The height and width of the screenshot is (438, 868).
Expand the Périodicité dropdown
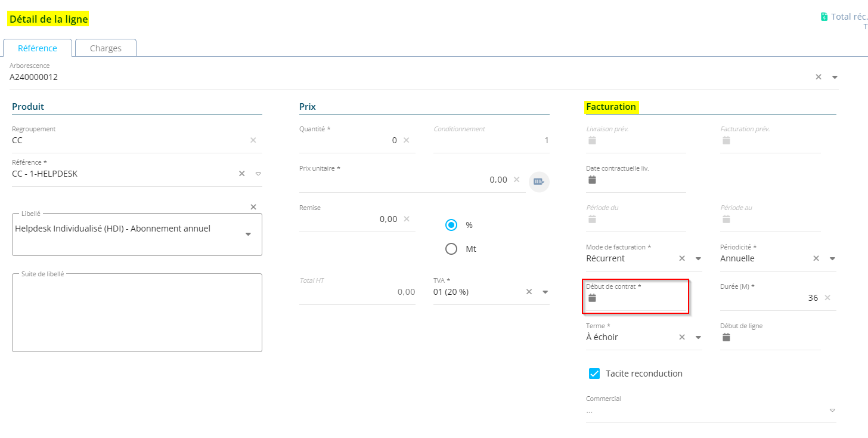(x=832, y=258)
